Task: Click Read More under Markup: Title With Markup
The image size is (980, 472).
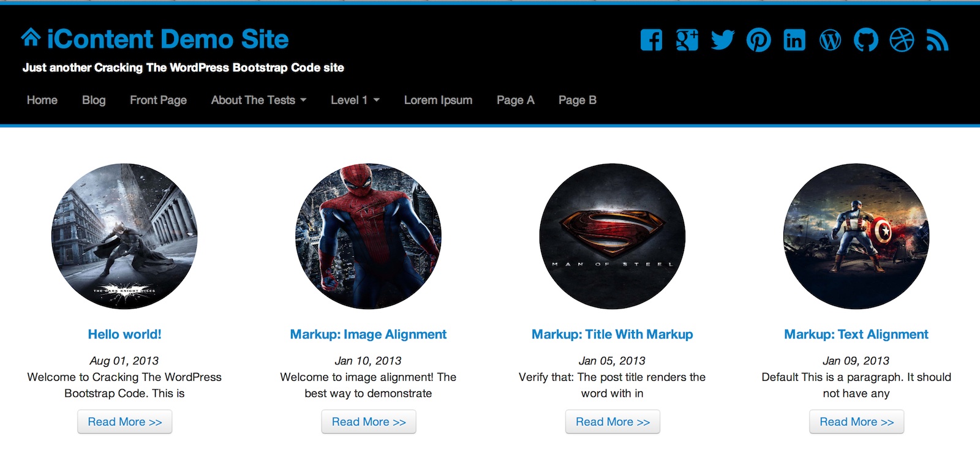Action: click(x=612, y=422)
